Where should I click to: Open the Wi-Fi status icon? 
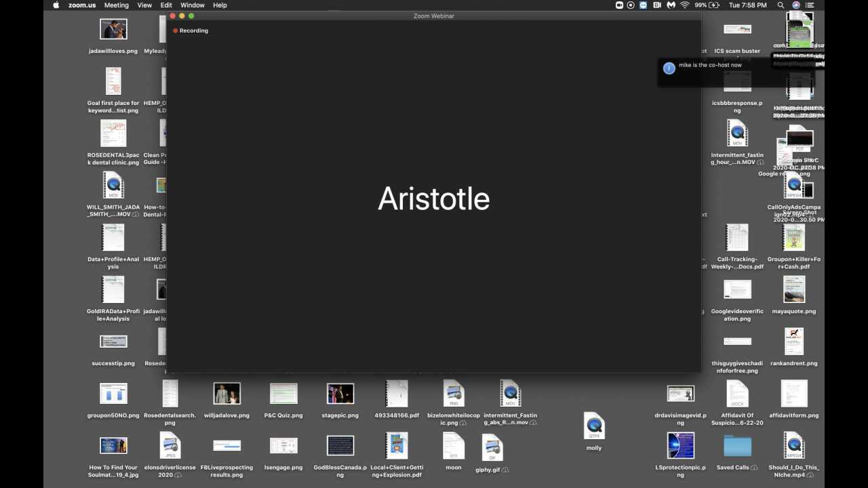685,5
